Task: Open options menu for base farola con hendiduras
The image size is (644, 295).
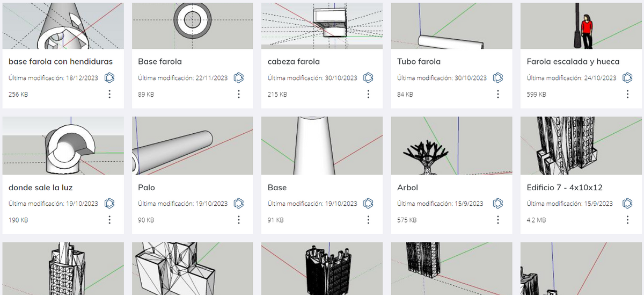Action: [109, 94]
